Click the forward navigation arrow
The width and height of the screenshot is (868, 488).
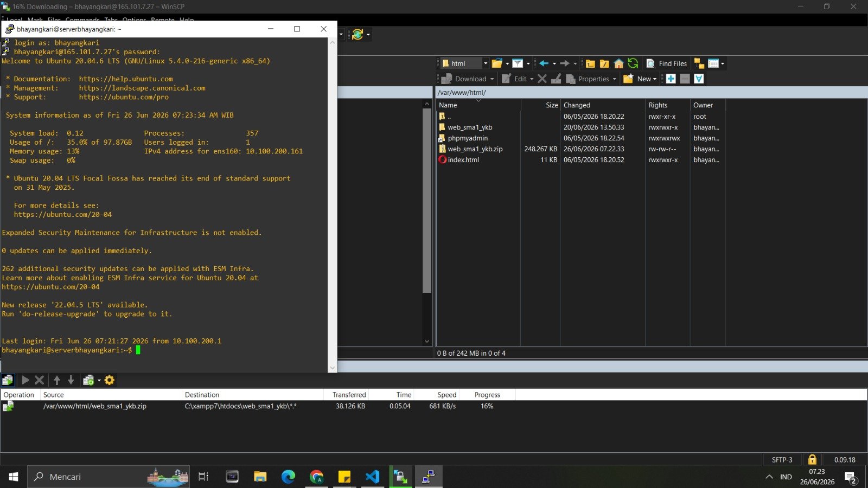[x=565, y=63]
